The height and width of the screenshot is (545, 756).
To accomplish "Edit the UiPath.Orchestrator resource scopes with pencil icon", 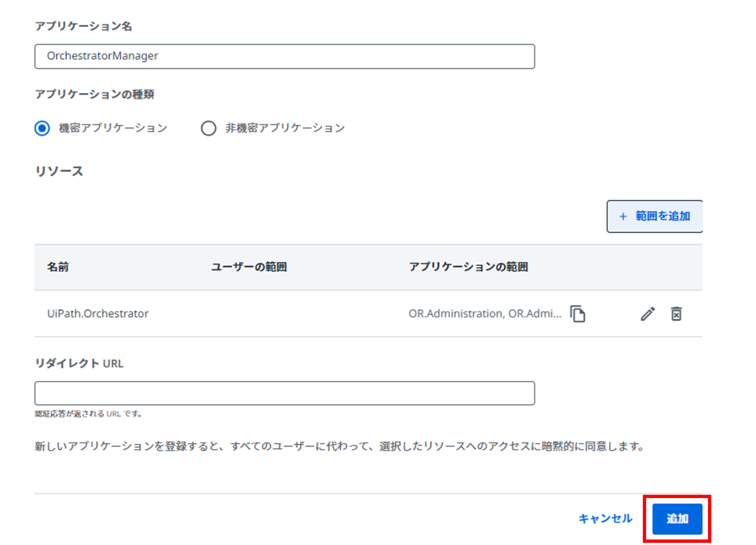I will (x=647, y=314).
